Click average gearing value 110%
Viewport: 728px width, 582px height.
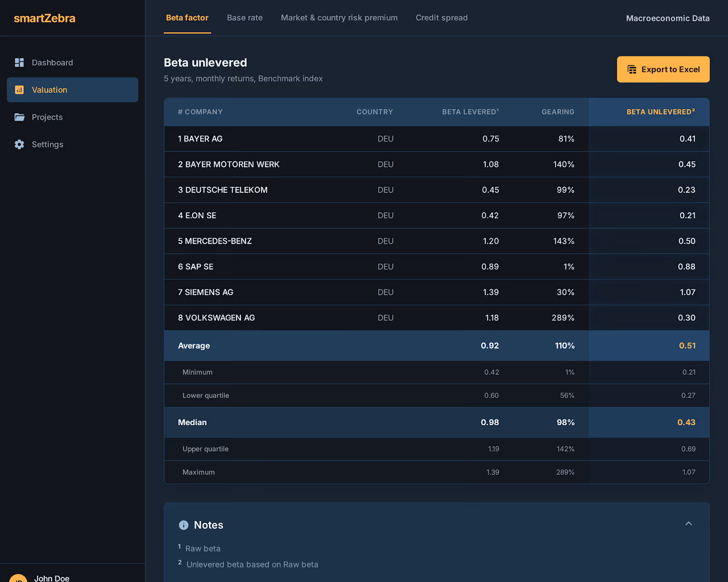(565, 346)
